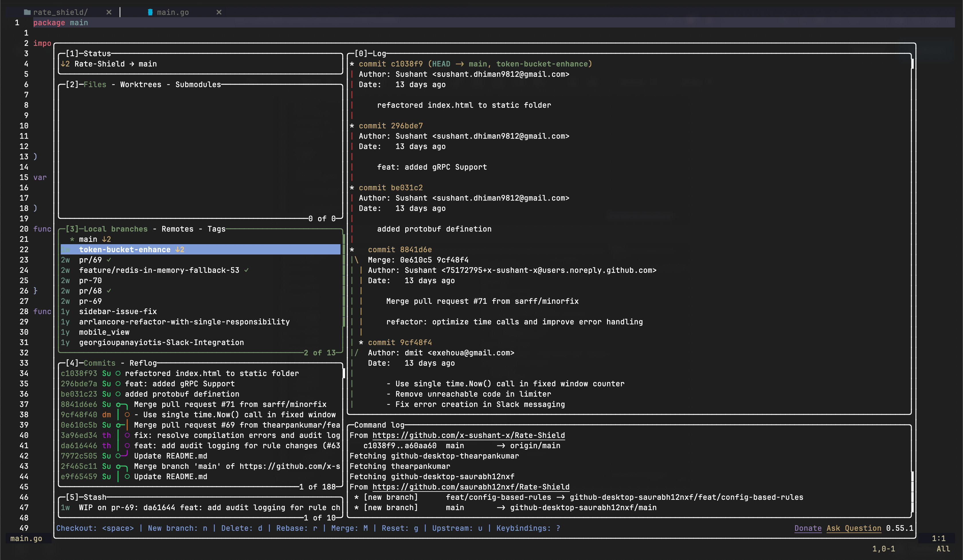Switch to the Reflog tab
The width and height of the screenshot is (963, 560).
coord(143,363)
